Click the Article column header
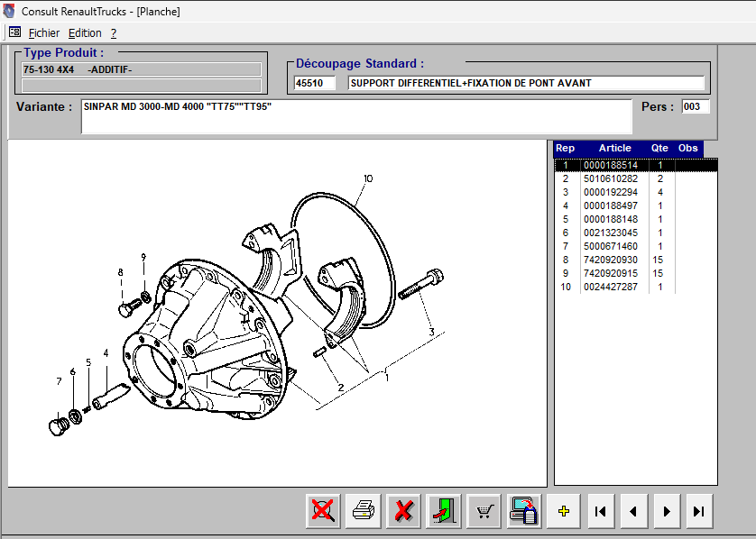Viewport: 756px width, 539px height. coord(614,148)
